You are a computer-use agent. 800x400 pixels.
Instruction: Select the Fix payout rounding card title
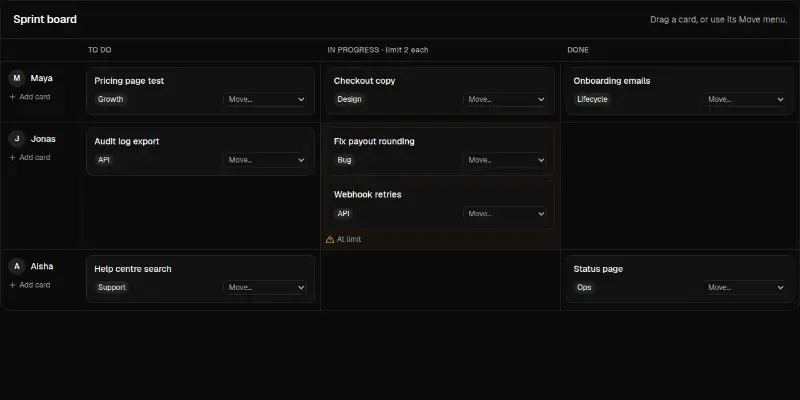coord(374,142)
